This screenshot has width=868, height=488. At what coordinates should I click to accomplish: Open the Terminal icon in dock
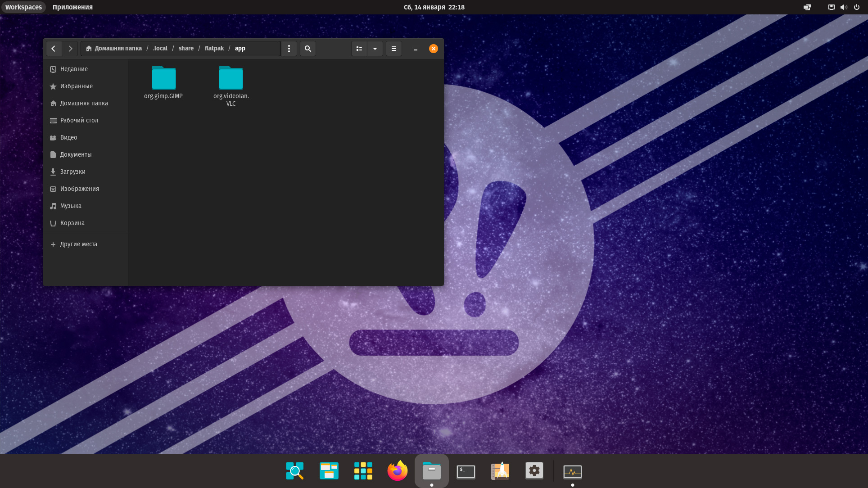point(466,471)
